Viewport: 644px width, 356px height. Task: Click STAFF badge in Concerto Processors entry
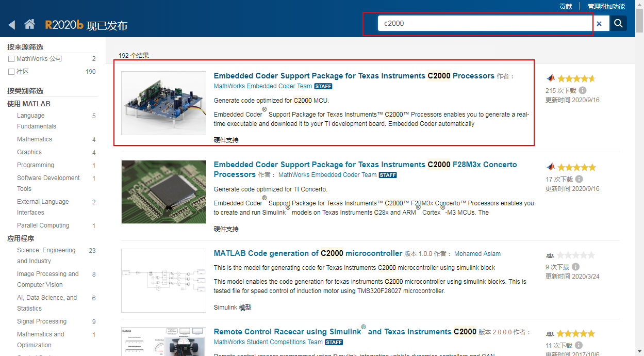[x=388, y=175]
